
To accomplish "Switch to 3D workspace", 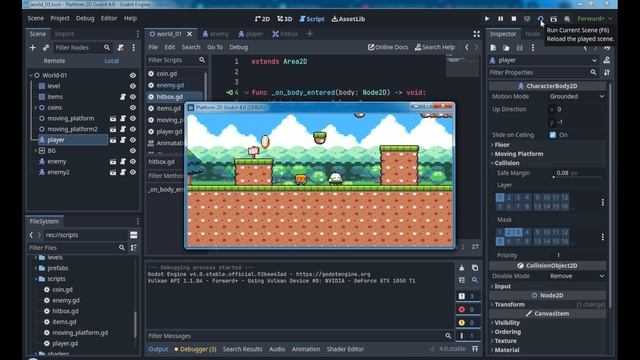I will click(284, 19).
